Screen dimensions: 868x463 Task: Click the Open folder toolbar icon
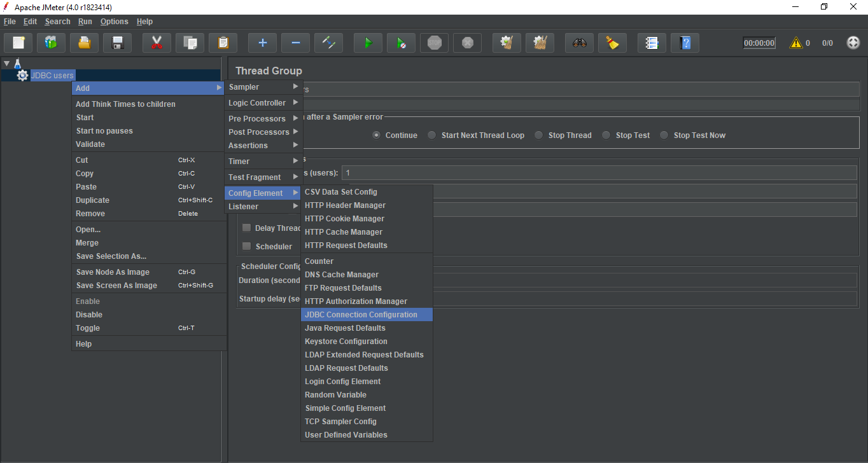pos(84,43)
